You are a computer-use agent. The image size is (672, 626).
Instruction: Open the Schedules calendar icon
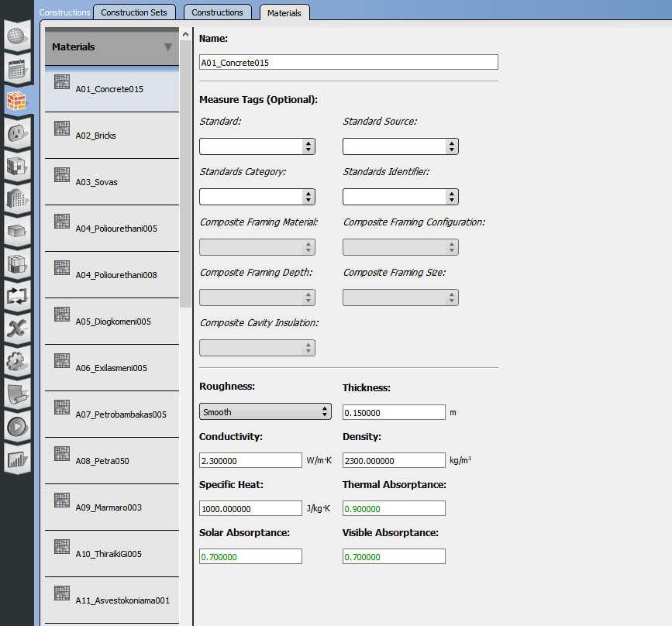coord(17,68)
